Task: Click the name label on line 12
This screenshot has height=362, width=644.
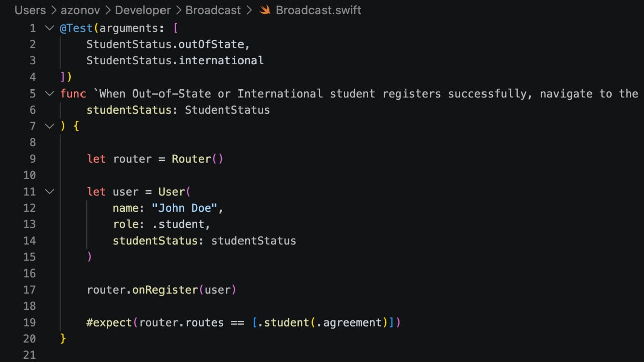Action: [x=126, y=208]
